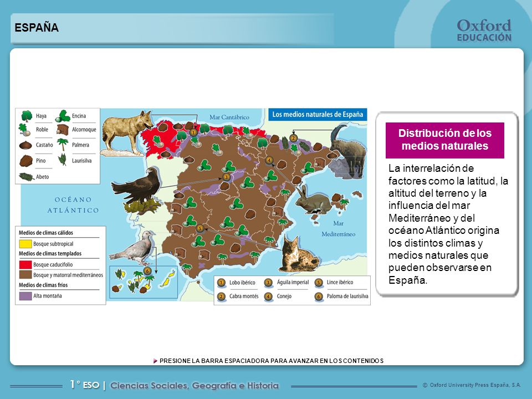Viewport: 532px width, 399px height.
Task: Click the Alcornoque cork icon in legend
Action: pos(63,130)
